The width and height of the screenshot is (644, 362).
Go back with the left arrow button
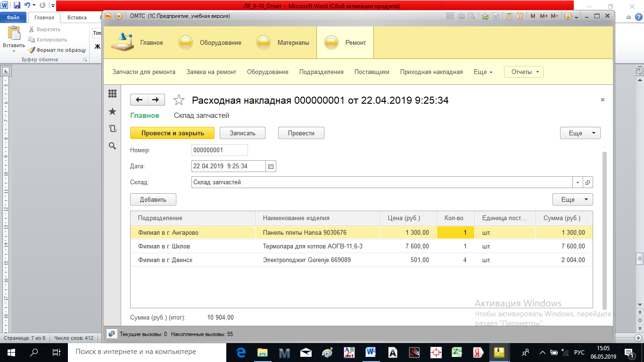pos(139,99)
